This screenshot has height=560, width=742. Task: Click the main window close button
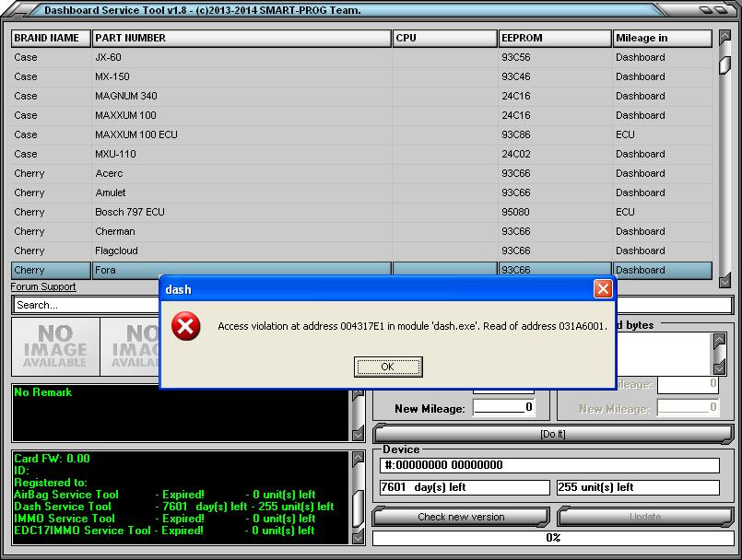[x=721, y=9]
